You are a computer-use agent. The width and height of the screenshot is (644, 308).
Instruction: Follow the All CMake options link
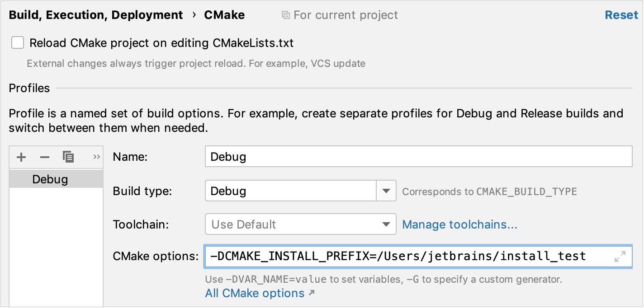[x=255, y=293]
